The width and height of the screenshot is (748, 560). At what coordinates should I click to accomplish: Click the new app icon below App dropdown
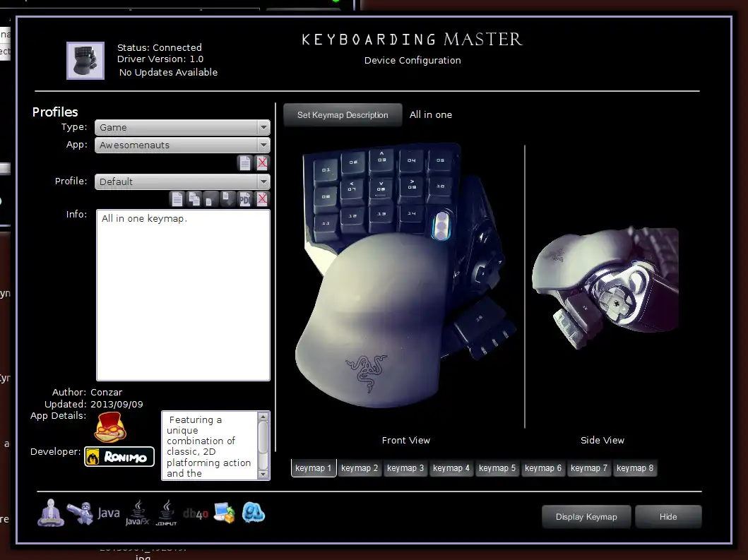[x=244, y=163]
